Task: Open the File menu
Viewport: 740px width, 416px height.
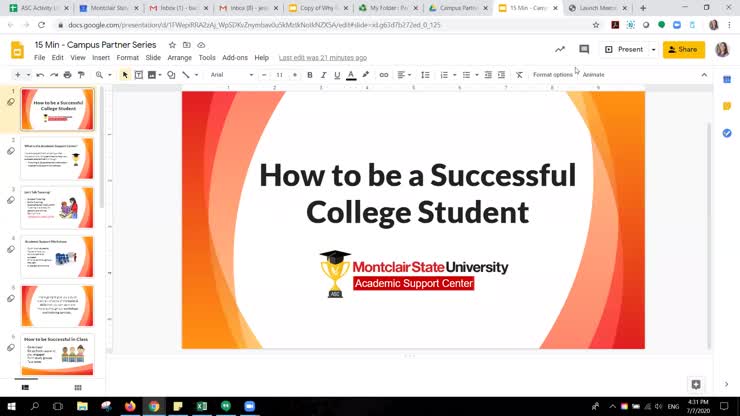Action: [x=40, y=58]
